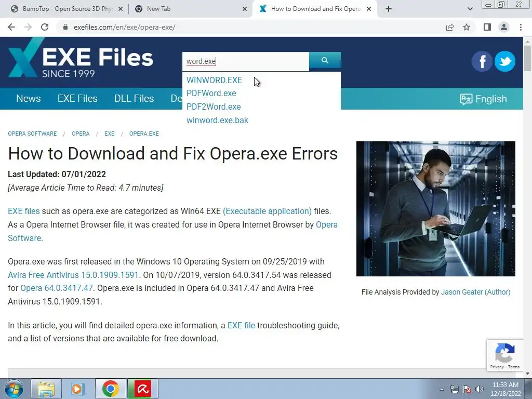Open the tab search chevron
The width and height of the screenshot is (532, 399).
click(x=470, y=9)
